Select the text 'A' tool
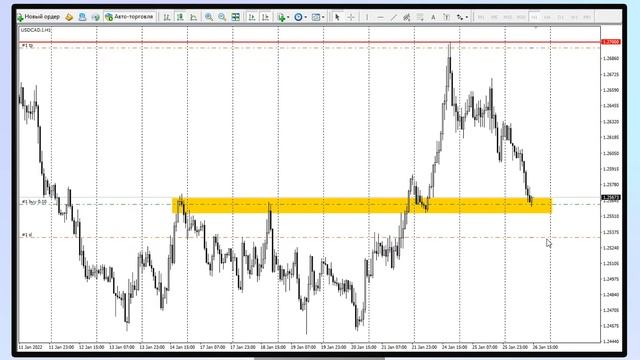The height and width of the screenshot is (360, 640). [433, 17]
